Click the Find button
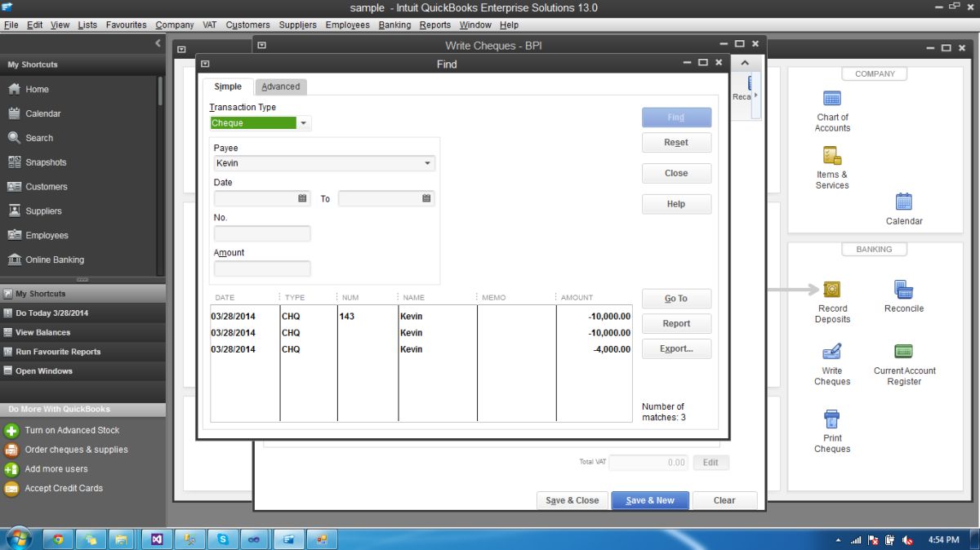 [x=676, y=118]
